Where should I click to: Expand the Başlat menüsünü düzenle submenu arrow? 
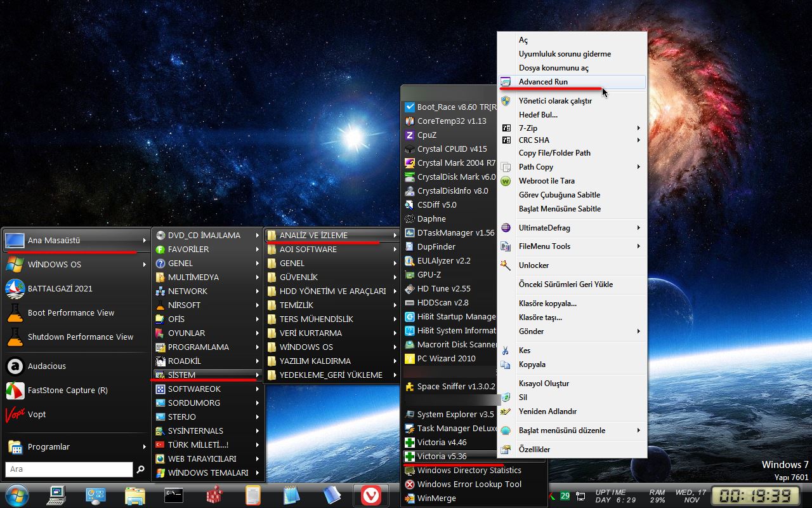click(639, 431)
